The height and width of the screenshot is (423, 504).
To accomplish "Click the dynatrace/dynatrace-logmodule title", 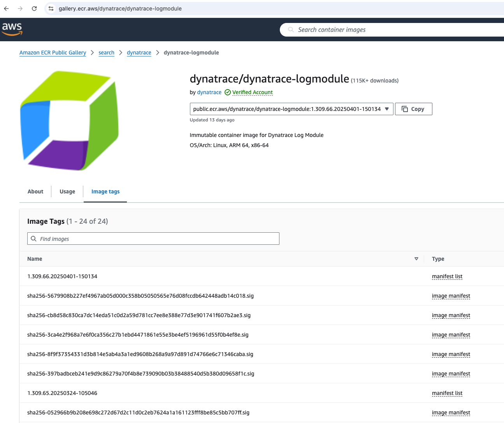I will point(269,79).
